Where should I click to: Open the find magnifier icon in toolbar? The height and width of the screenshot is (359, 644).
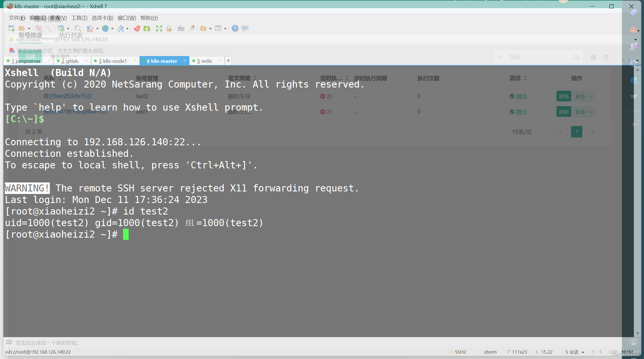pos(78,28)
